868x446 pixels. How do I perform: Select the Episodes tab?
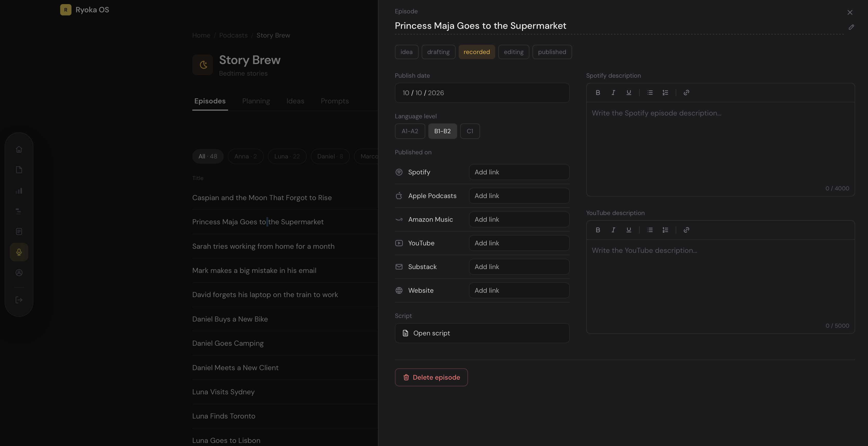(210, 101)
